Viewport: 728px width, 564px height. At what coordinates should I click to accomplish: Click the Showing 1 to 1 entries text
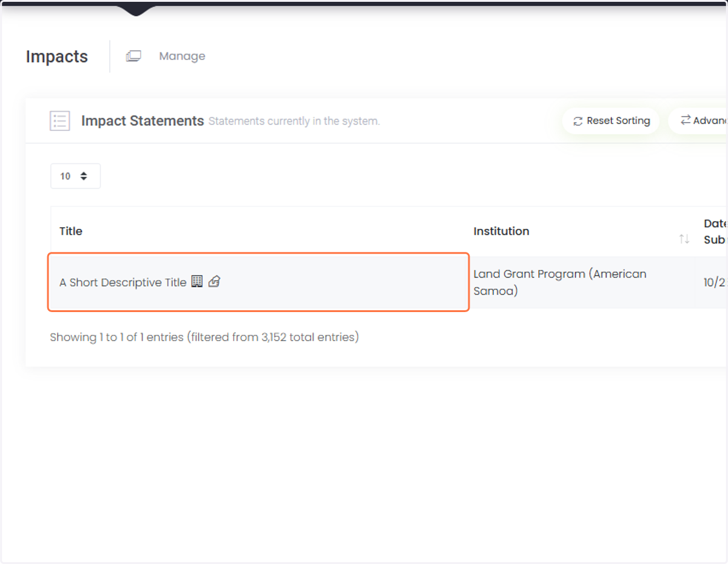coord(204,337)
